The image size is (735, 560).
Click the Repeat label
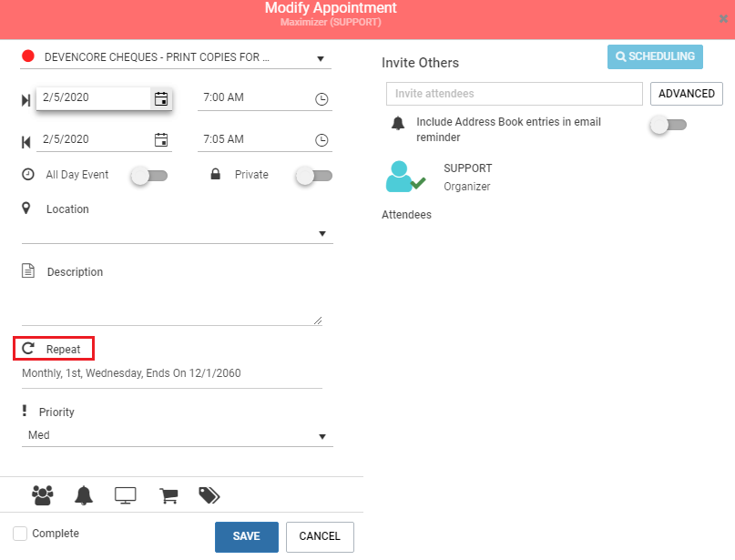click(63, 349)
